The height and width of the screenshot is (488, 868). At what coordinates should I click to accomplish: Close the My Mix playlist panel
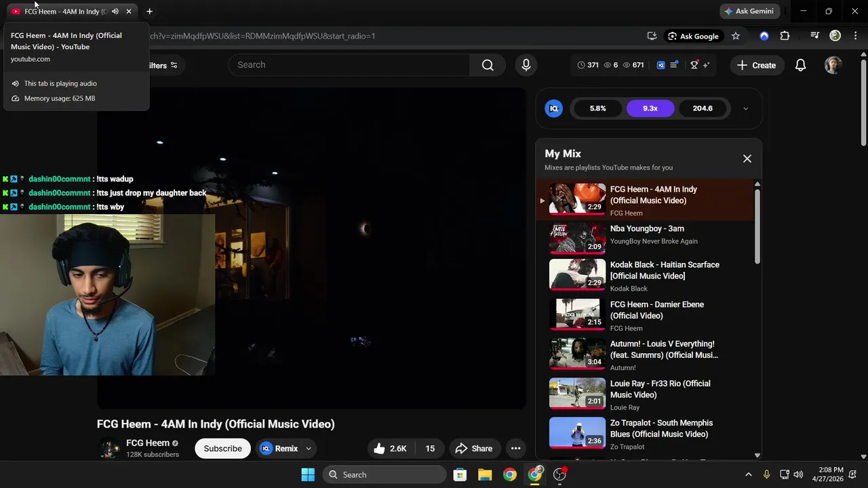click(747, 159)
